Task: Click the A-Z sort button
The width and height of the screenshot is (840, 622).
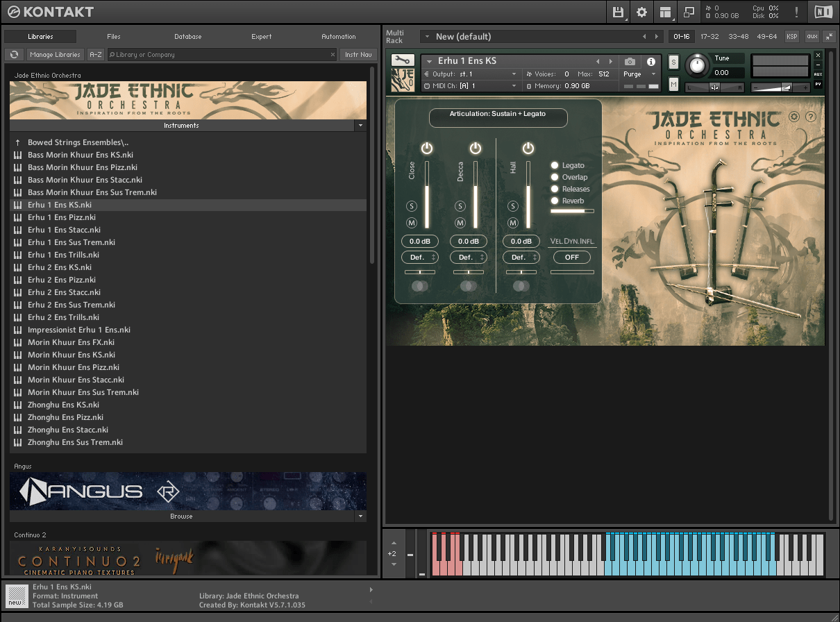Action: click(x=96, y=54)
